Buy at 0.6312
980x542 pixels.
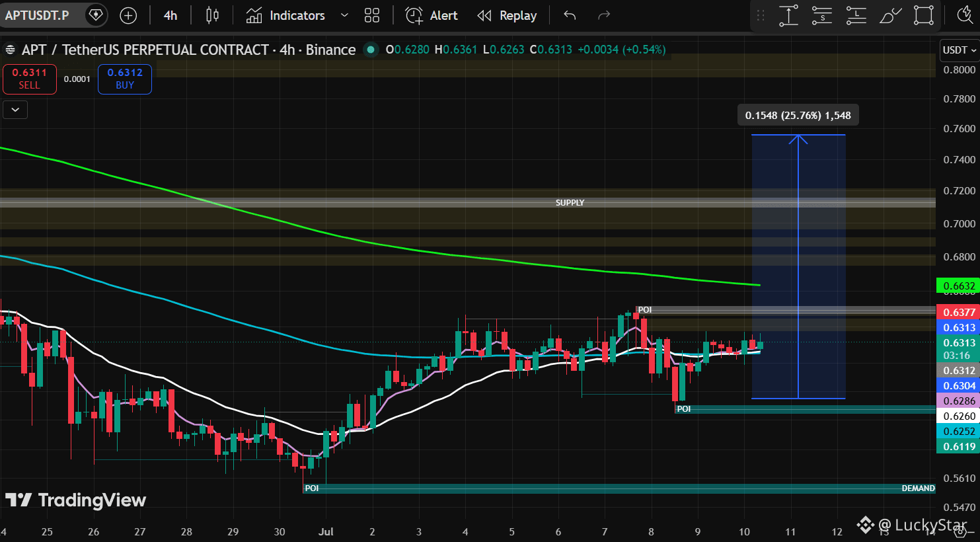pos(125,79)
